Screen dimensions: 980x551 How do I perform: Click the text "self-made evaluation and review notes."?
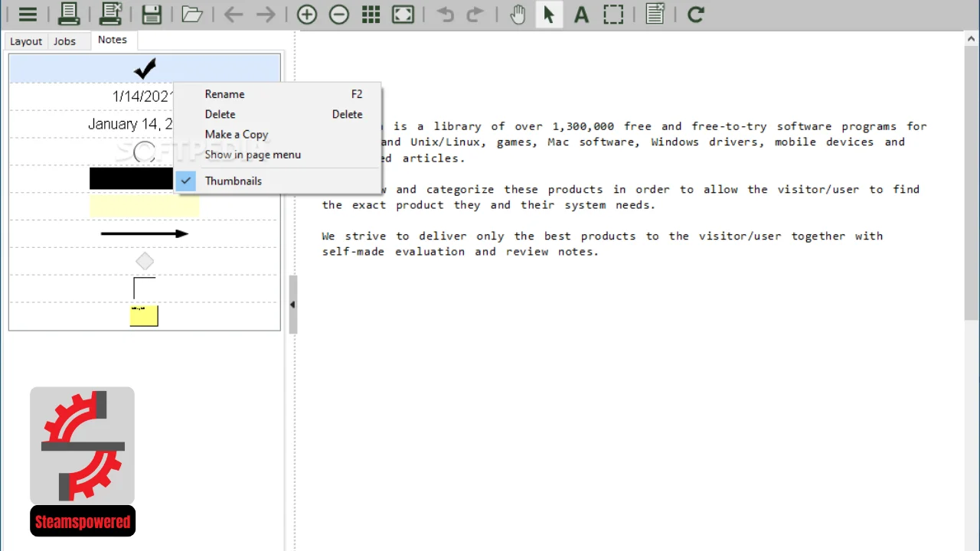pyautogui.click(x=460, y=251)
